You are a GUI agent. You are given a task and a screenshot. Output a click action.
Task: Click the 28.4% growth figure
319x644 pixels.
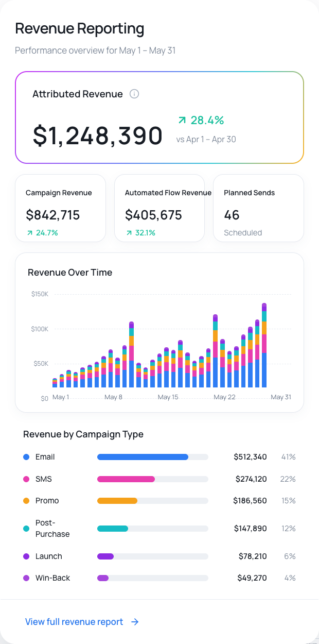tap(207, 120)
